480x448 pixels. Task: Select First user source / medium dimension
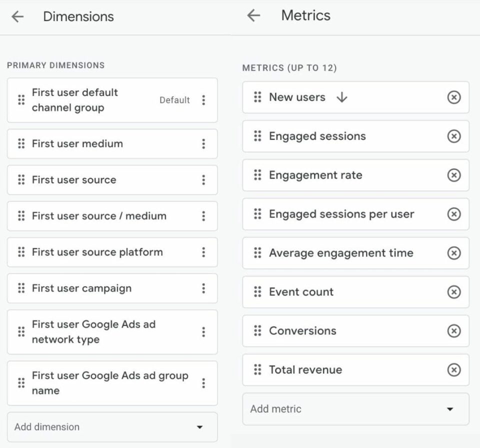pos(112,216)
